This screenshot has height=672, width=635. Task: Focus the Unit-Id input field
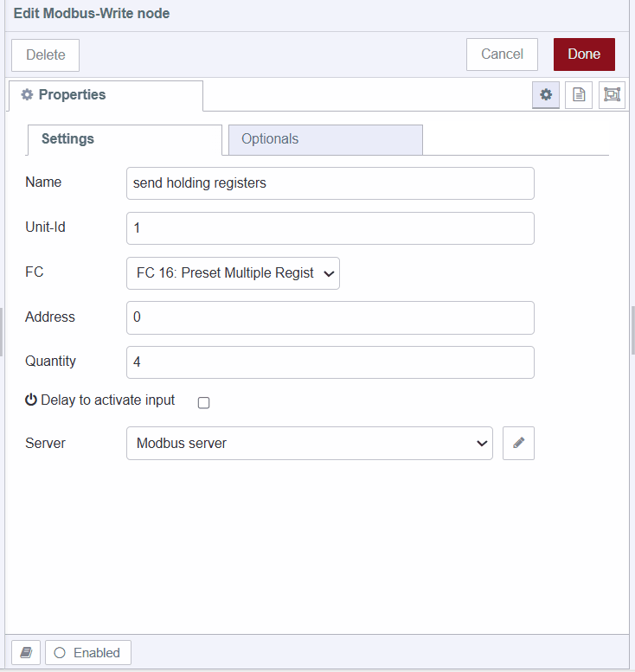[x=330, y=228]
